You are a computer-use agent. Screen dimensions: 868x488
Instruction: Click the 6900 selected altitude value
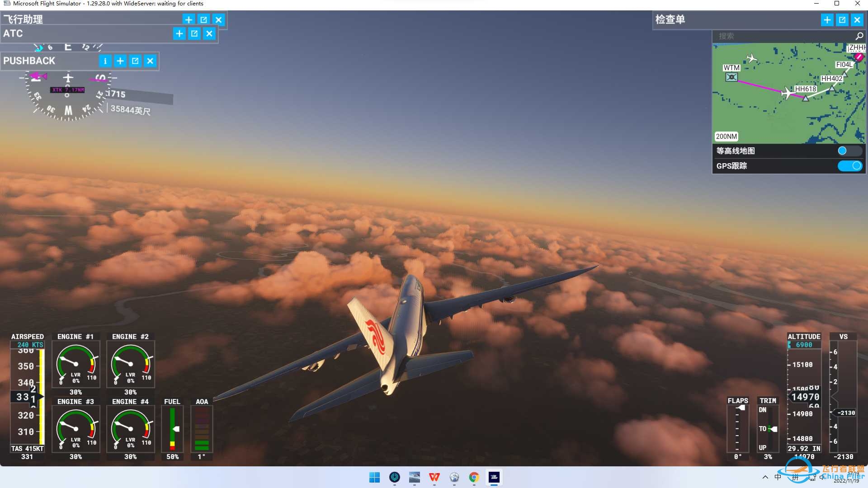[804, 345]
